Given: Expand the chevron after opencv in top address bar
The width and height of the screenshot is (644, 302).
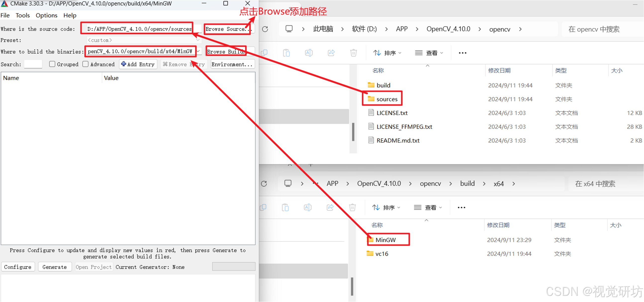Looking at the screenshot, I should pos(520,29).
